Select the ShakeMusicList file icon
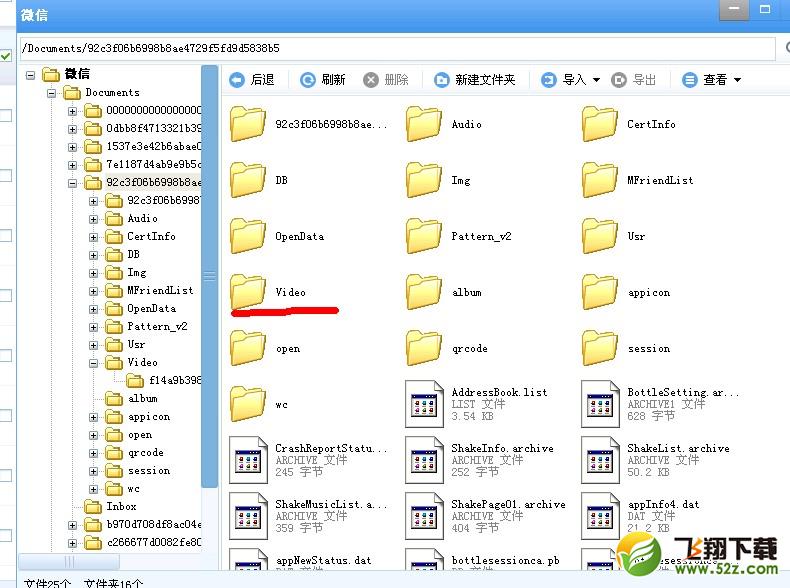 pyautogui.click(x=248, y=516)
